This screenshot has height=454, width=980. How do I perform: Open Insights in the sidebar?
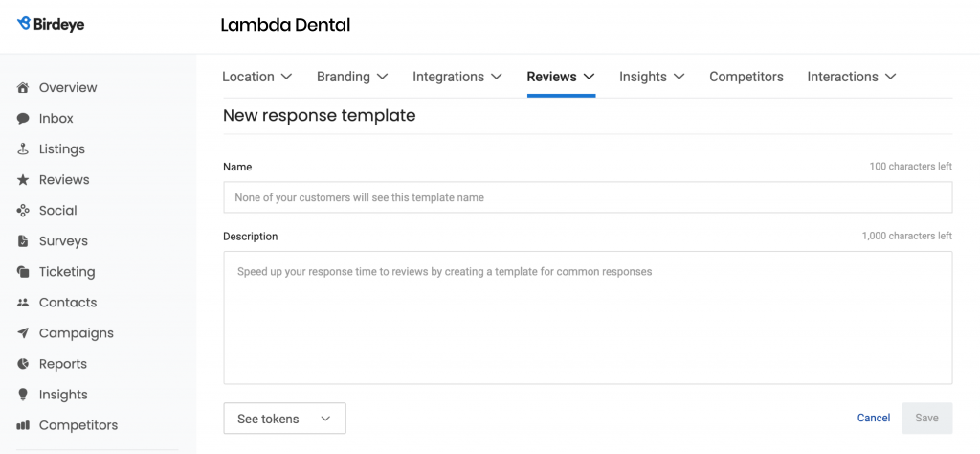coord(63,394)
